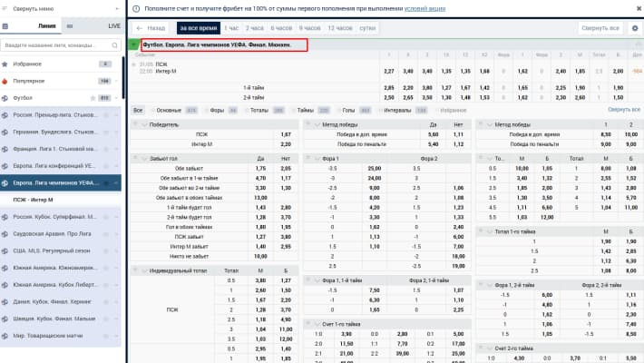Click ball icon of США. MLS row
644x363 pixels.
(5, 250)
